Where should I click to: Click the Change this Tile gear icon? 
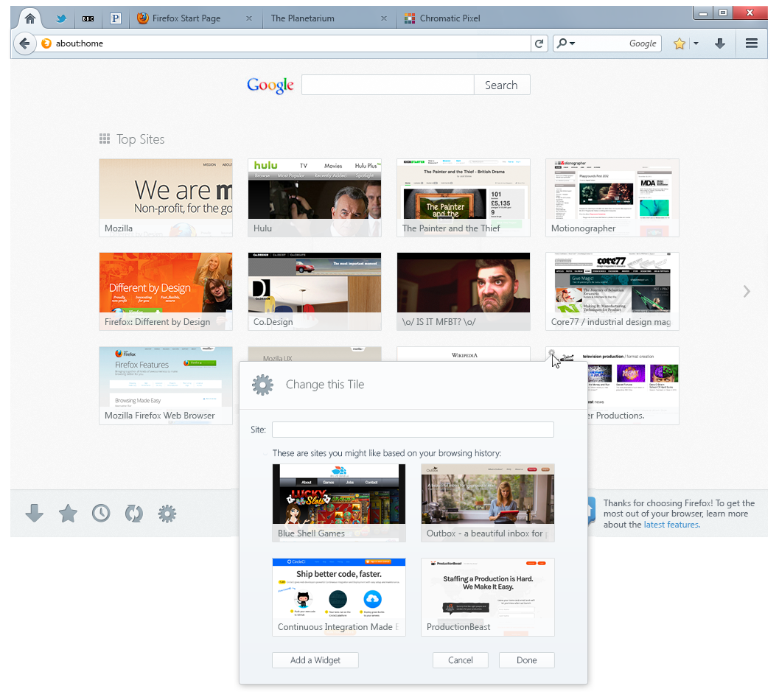tap(263, 385)
